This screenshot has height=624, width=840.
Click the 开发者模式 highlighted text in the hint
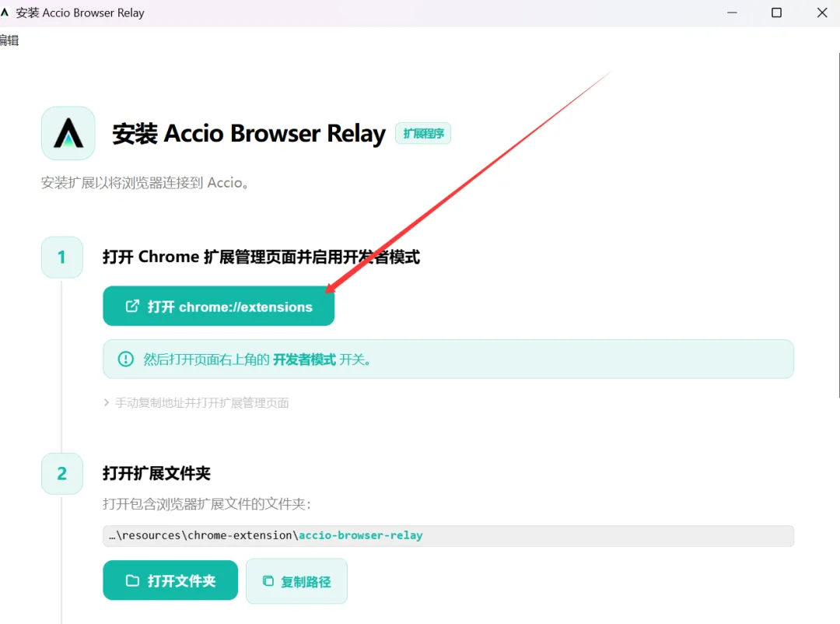click(304, 359)
